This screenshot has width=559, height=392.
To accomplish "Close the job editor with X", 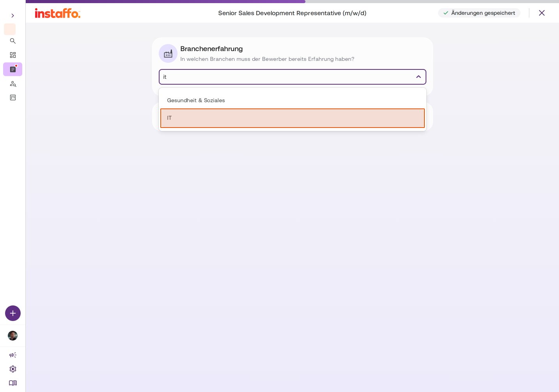I will click(542, 13).
